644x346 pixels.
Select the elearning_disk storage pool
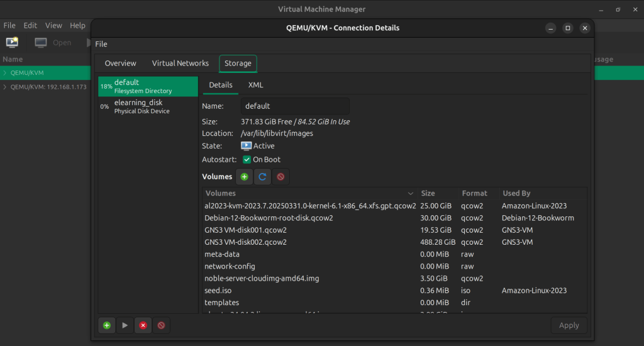(x=148, y=106)
